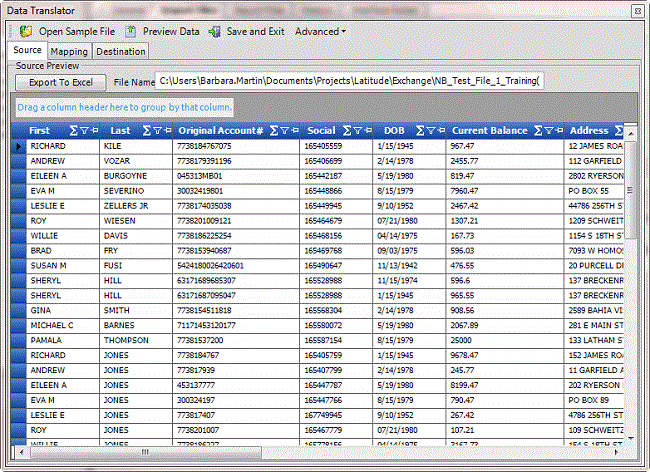Click the summary sigma icon in First column
Viewport: 650px width, 472px height.
pyautogui.click(x=73, y=131)
